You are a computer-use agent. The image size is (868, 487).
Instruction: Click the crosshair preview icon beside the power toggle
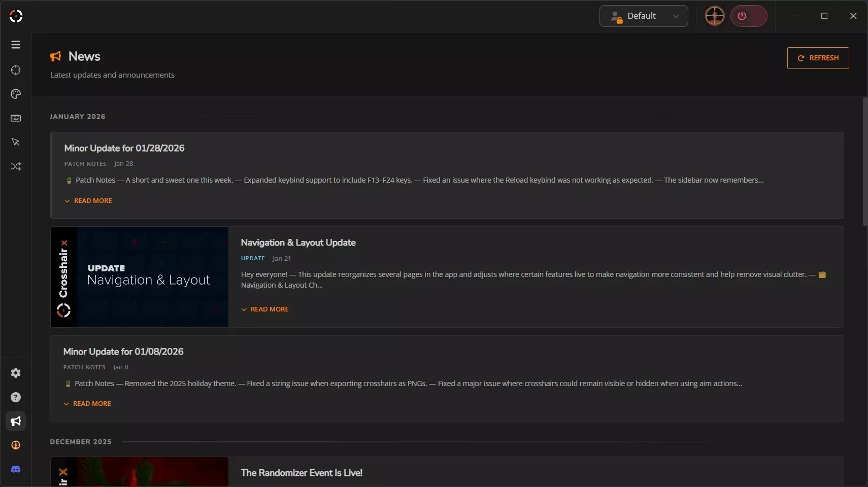click(x=715, y=16)
